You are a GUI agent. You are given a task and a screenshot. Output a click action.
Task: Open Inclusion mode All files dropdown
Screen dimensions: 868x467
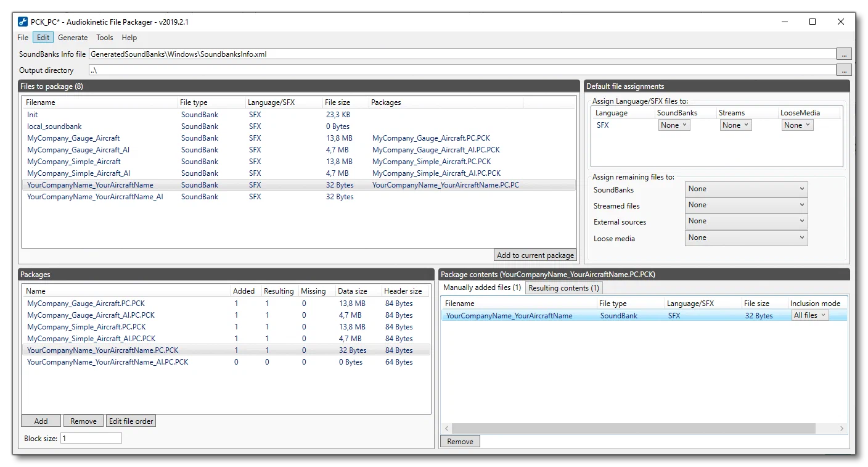tap(810, 315)
